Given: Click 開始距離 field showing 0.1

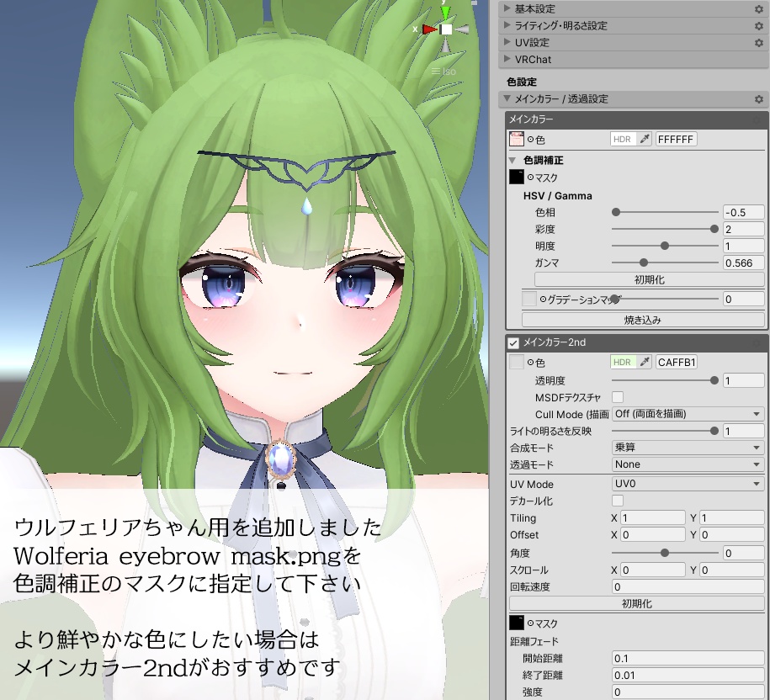Looking at the screenshot, I should point(688,658).
